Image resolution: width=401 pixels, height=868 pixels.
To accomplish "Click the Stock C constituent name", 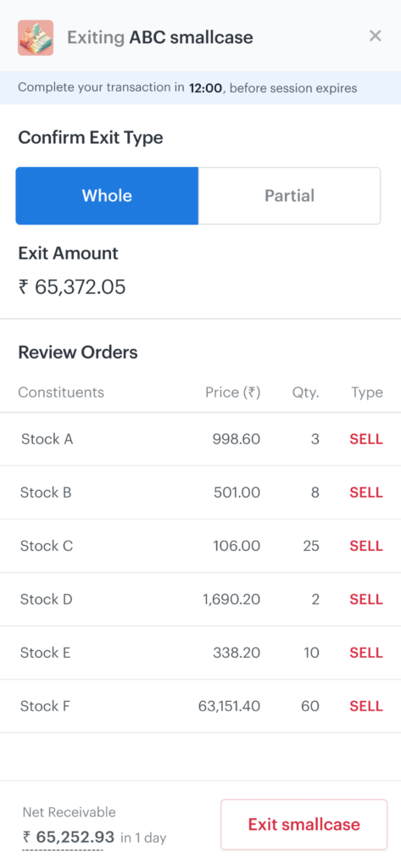I will click(x=47, y=546).
